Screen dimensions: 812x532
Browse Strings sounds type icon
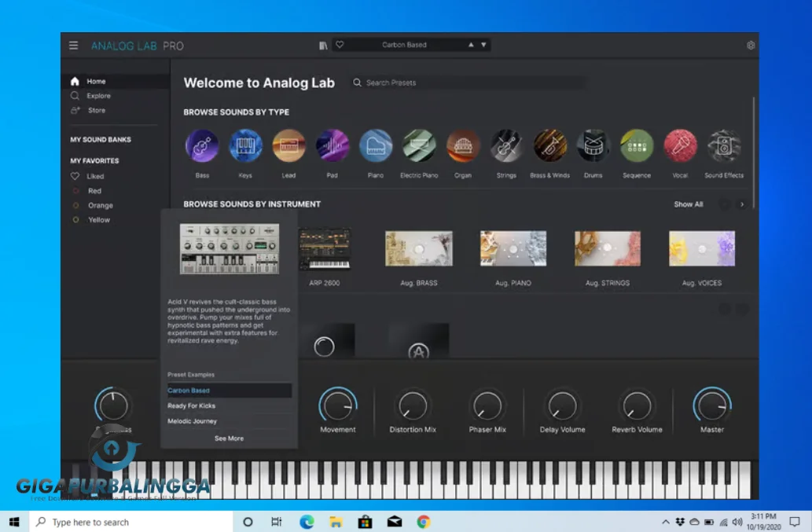tap(506, 146)
